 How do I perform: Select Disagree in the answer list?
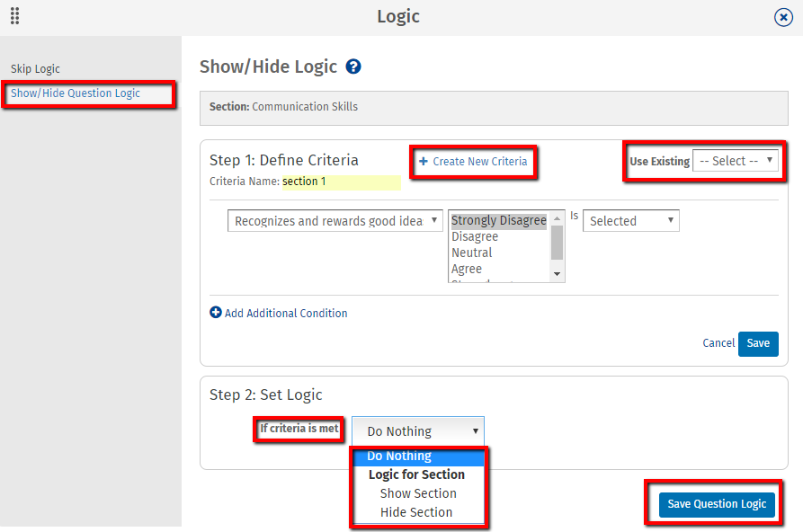coord(475,236)
